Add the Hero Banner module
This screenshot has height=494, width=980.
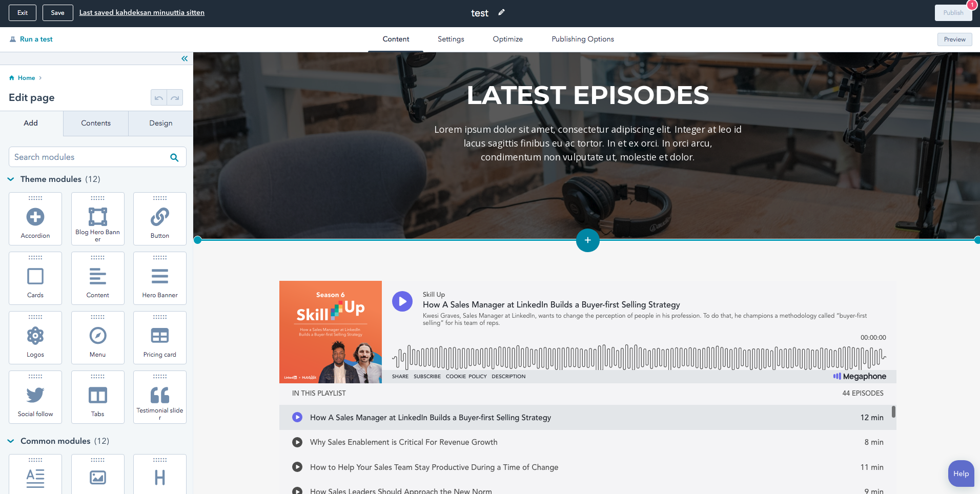160,278
